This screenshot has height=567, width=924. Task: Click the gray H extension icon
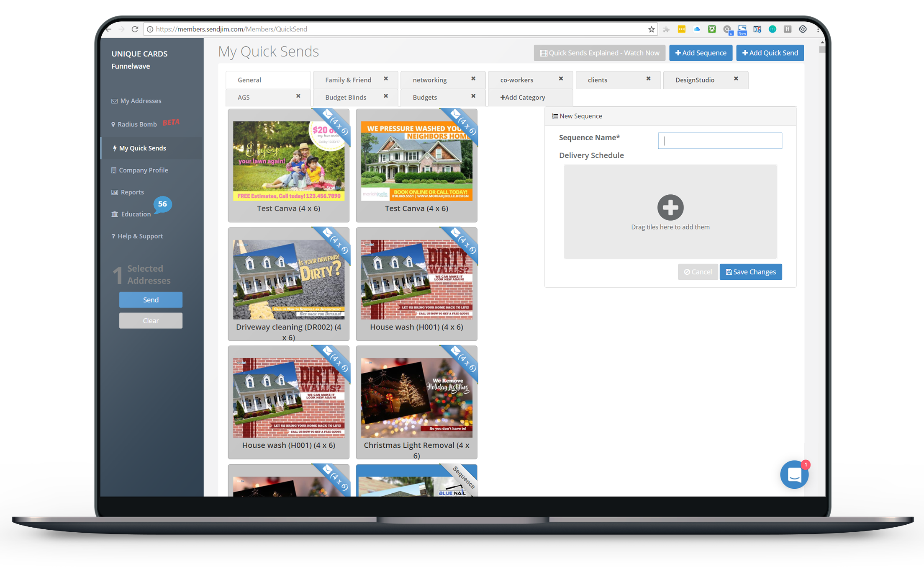tap(788, 29)
